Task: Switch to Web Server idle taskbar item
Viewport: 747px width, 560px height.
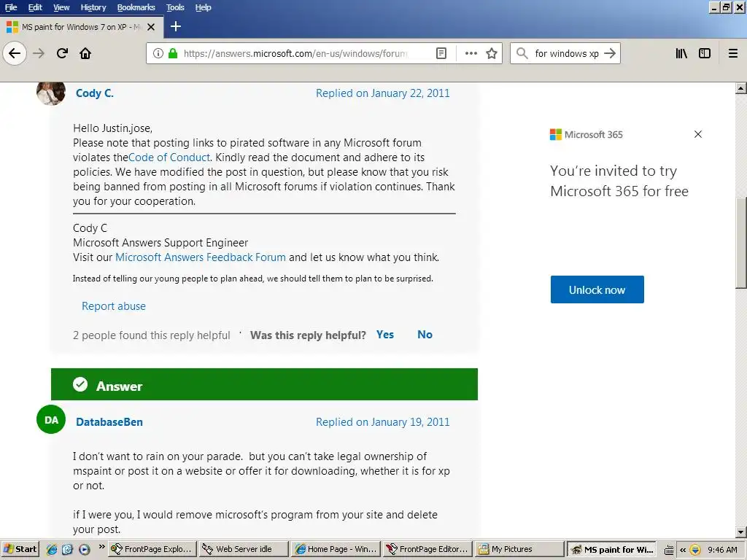Action: click(x=244, y=549)
